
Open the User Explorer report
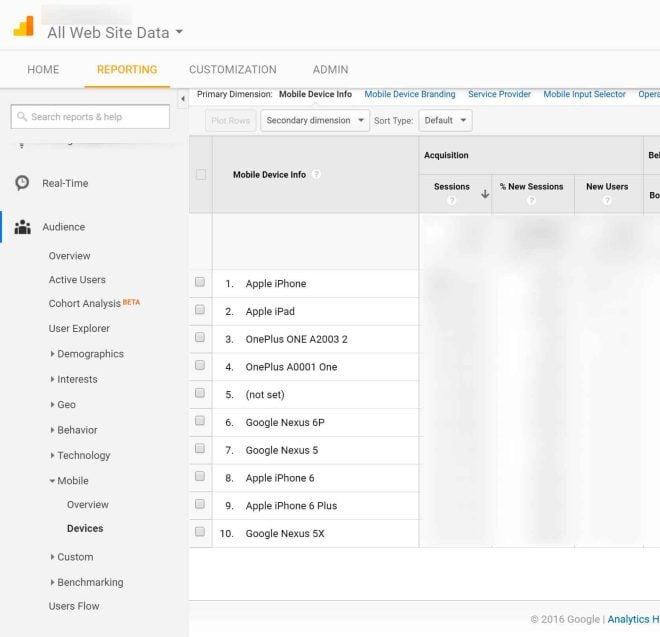click(x=79, y=328)
